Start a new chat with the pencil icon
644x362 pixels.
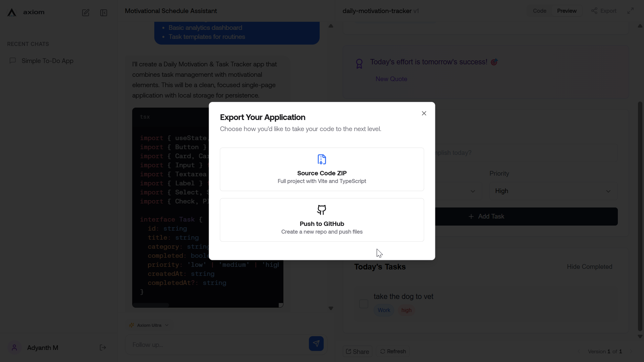86,12
